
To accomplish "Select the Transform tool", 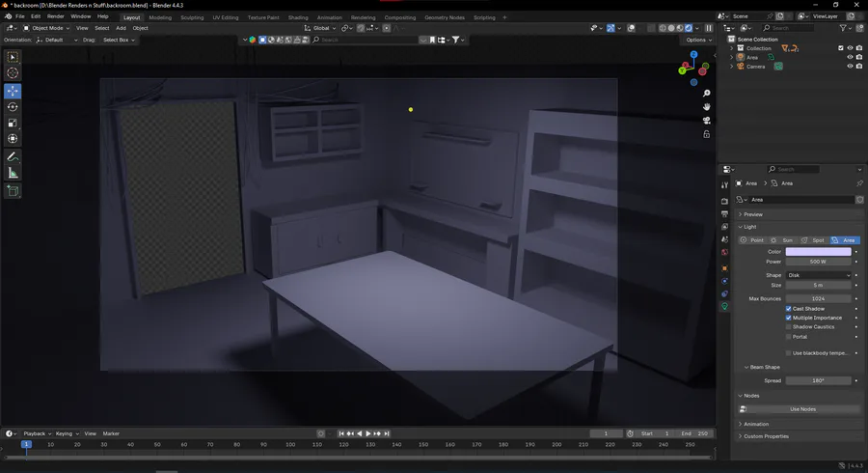I will tap(13, 139).
